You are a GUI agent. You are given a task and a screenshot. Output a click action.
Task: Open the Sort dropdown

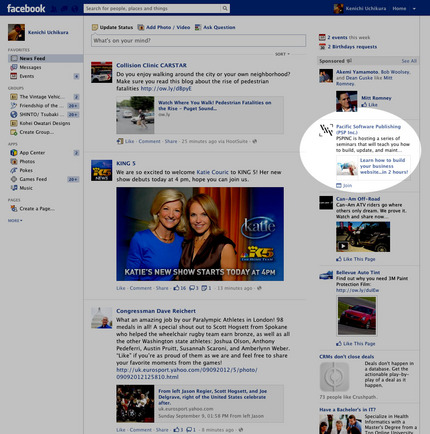(282, 54)
